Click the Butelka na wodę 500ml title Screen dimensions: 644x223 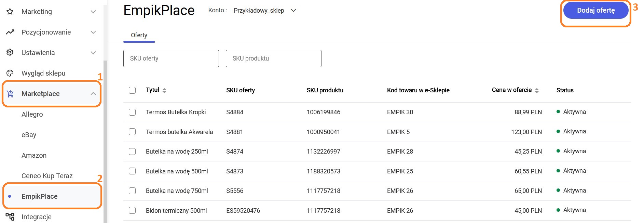pos(177,171)
